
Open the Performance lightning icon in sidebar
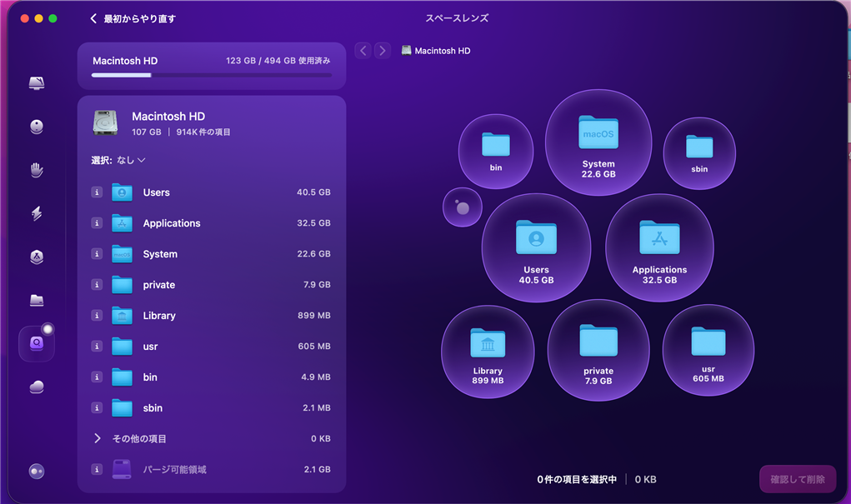(37, 213)
